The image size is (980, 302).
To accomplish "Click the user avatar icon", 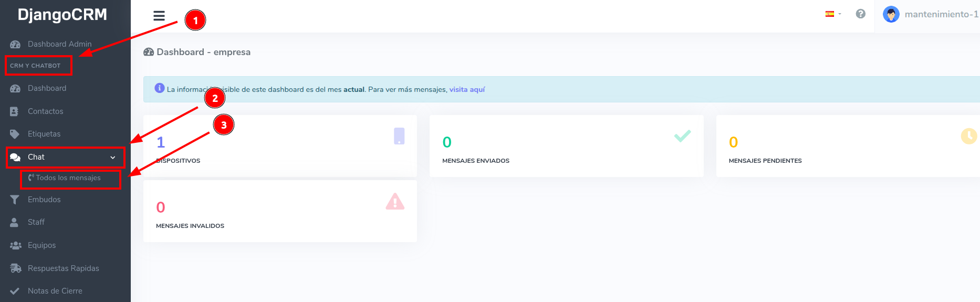I will [x=891, y=14].
